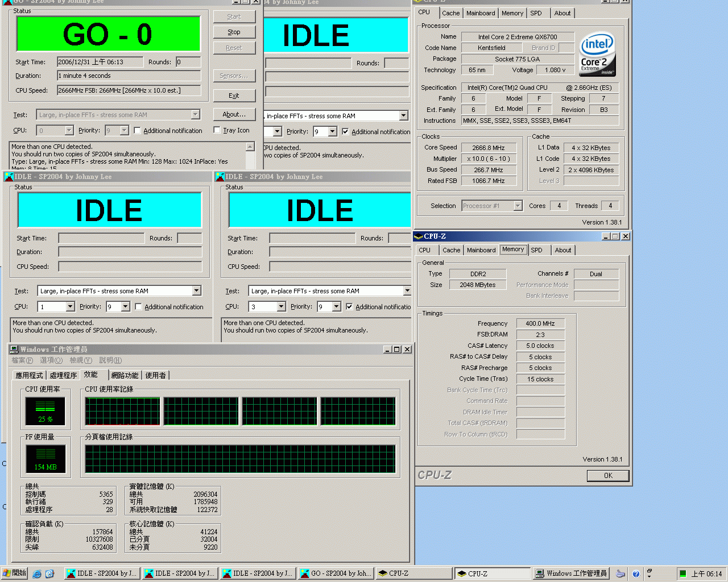The width and height of the screenshot is (728, 582).
Task: Click Sensors... button in GO SP2004 window
Action: point(234,76)
